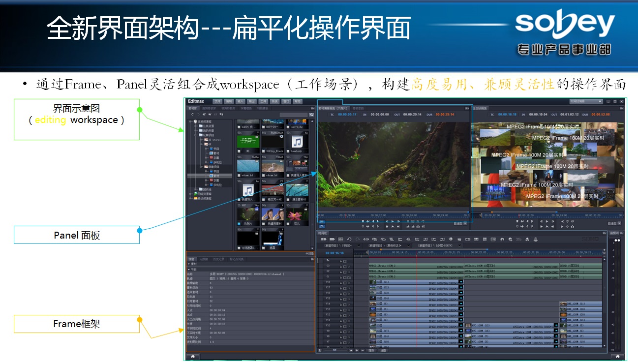Collapse the 新建项目 tree node

tap(201, 167)
